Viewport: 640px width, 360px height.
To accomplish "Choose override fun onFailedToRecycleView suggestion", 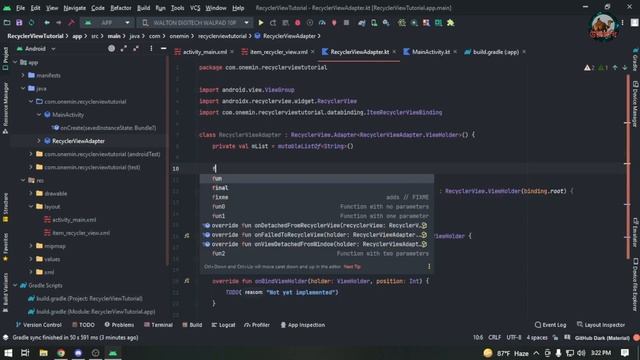I will click(x=317, y=235).
